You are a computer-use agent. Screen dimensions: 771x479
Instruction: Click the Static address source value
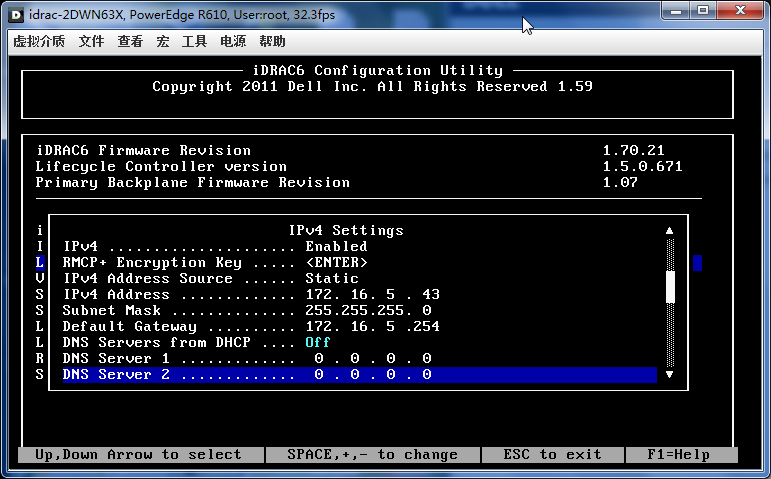[x=332, y=278]
